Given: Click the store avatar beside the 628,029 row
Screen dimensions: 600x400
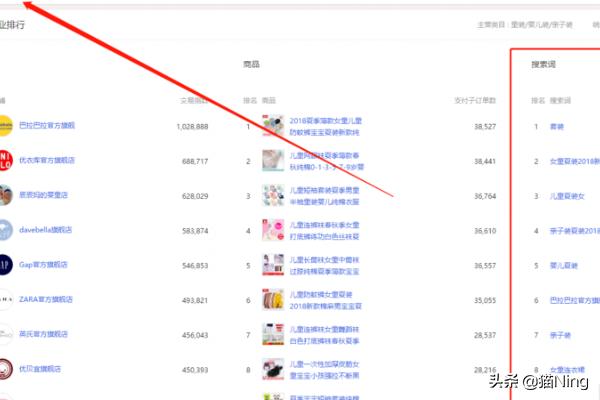Looking at the screenshot, I should click(6, 195).
